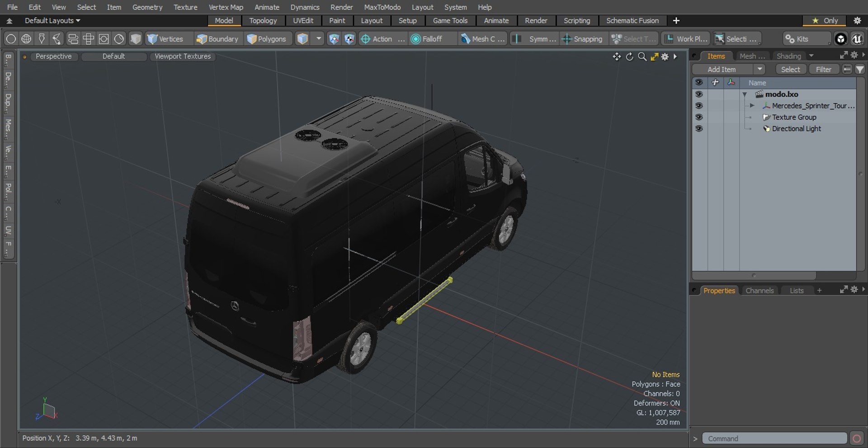This screenshot has height=448, width=868.
Task: Open the Default Layouts dropdown
Action: point(52,20)
